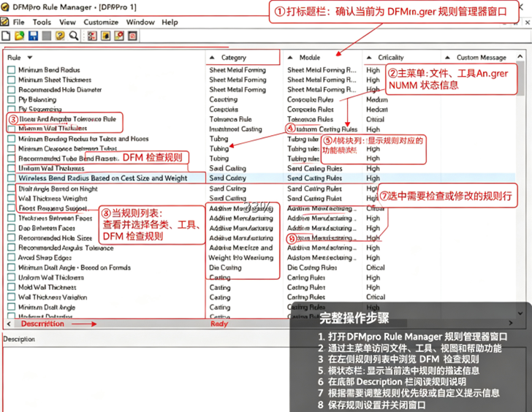The height and width of the screenshot is (412, 532).
Task: Click the yellow question mark help icon
Action: pyautogui.click(x=60, y=36)
